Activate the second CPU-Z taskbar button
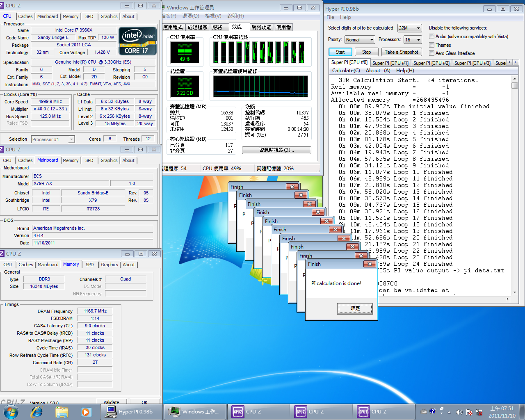The width and height of the screenshot is (525, 420). click(321, 411)
